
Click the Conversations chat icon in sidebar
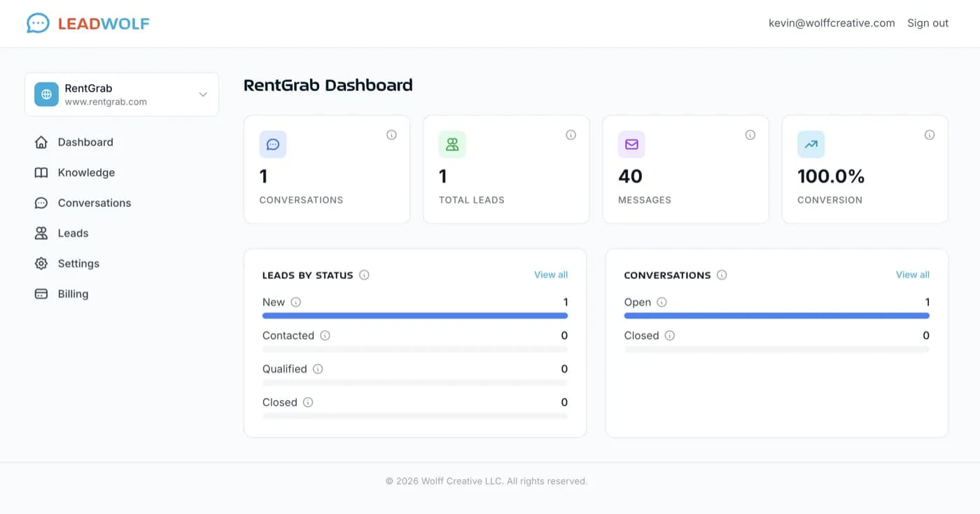tap(41, 203)
